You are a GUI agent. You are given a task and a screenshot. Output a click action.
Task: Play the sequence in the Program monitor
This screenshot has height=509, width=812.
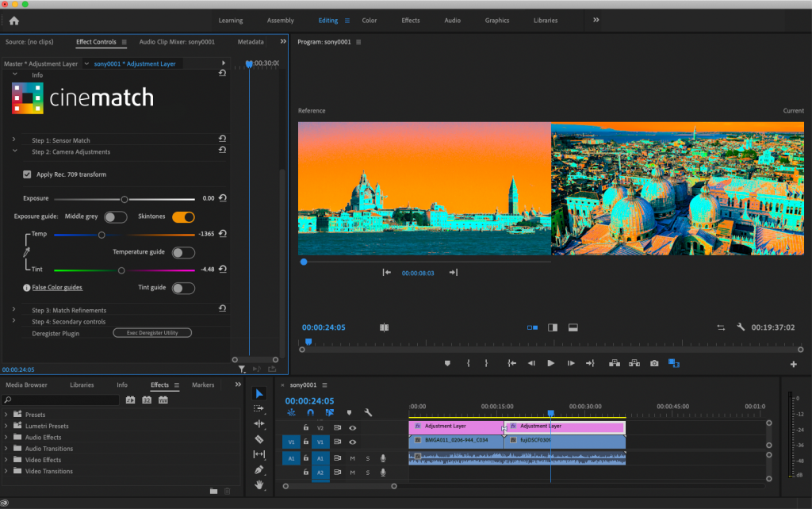tap(550, 362)
